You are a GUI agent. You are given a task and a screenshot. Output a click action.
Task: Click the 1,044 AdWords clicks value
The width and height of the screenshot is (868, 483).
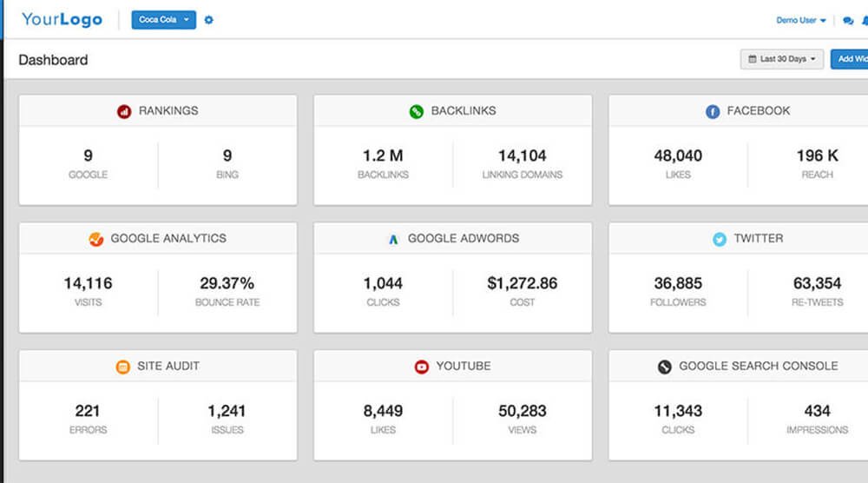coord(383,283)
